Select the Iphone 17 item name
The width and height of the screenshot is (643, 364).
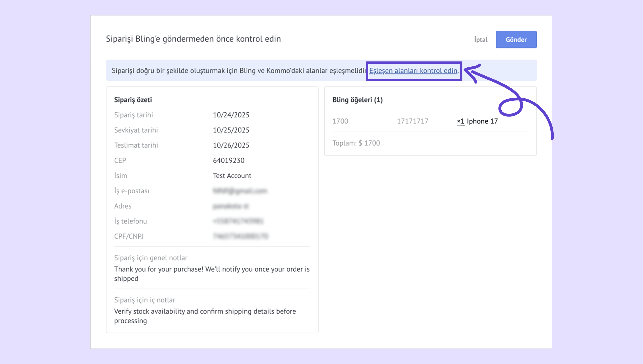[482, 121]
